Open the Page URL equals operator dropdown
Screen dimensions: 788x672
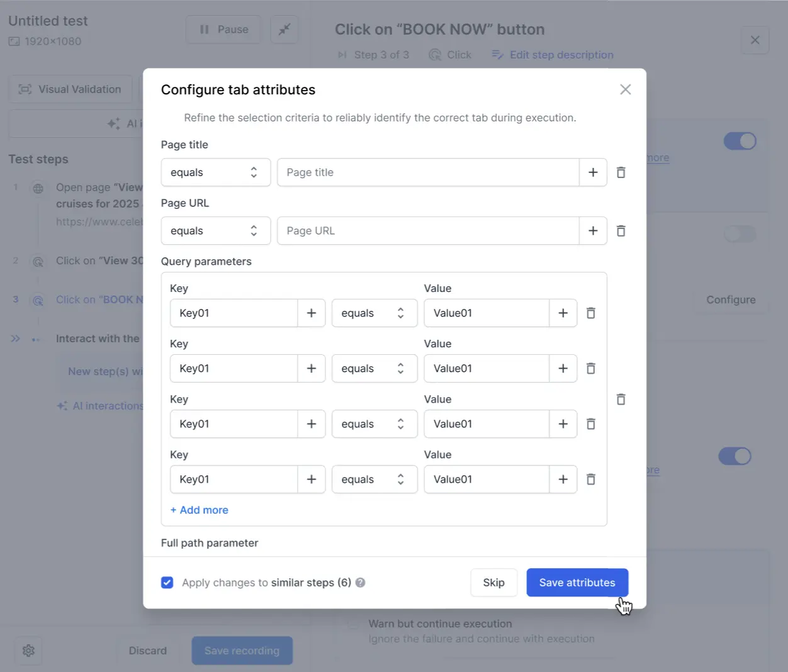216,231
